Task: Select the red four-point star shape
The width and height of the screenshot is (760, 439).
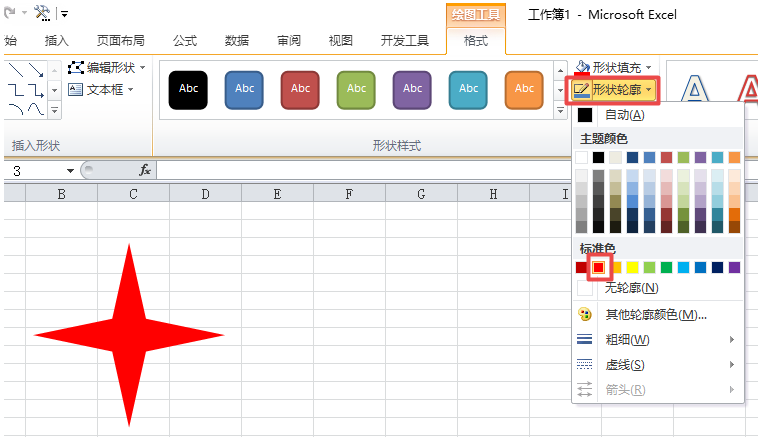Action: click(x=129, y=334)
